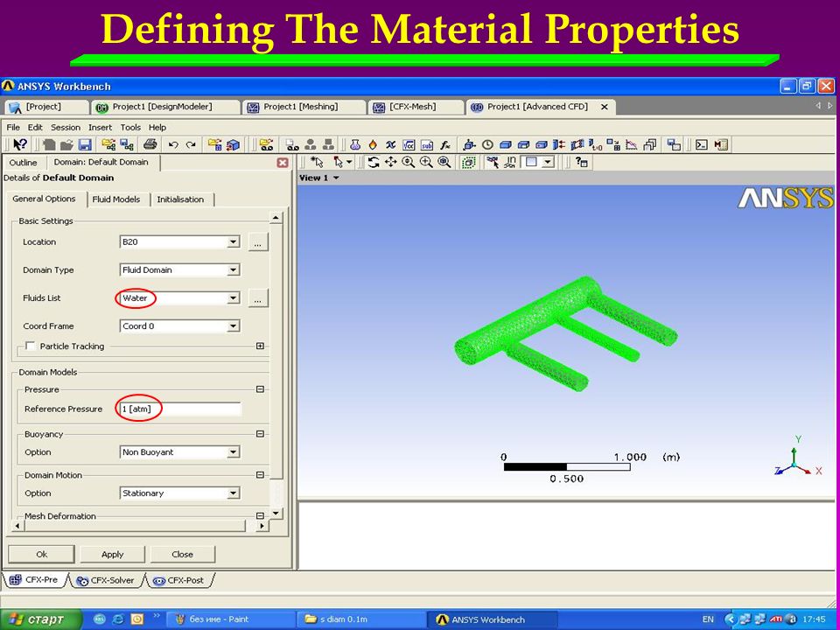Switch to the Fluid Models tab
Screen dimensions: 840x630
pos(116,199)
